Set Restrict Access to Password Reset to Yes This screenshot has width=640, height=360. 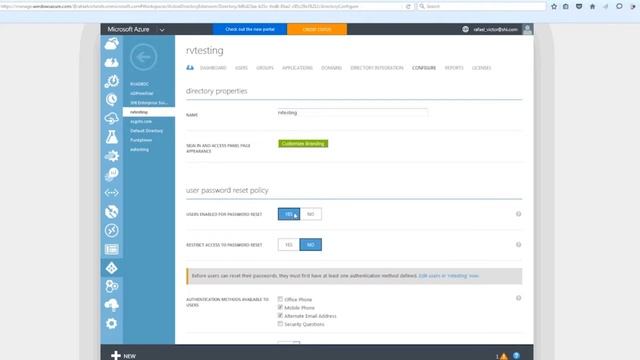[x=289, y=244]
